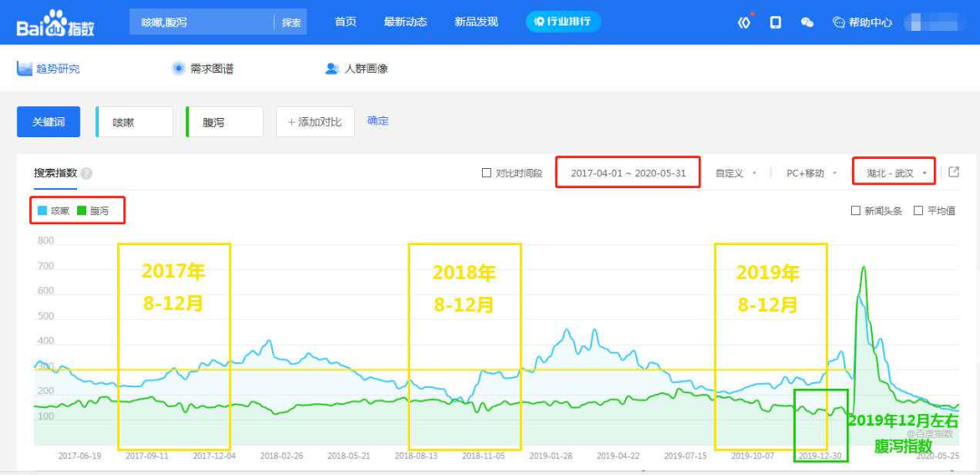This screenshot has height=475, width=980.
Task: Click the Baidu Index logo
Action: [55, 23]
